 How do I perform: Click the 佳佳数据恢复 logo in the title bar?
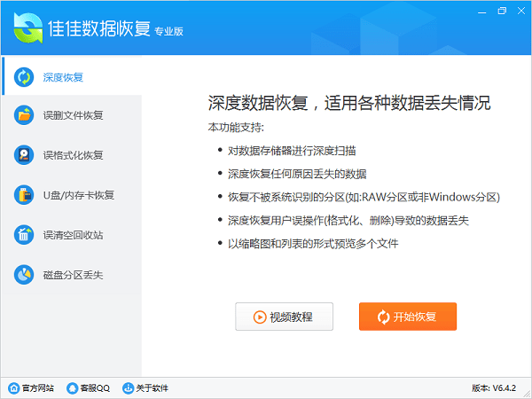27,28
